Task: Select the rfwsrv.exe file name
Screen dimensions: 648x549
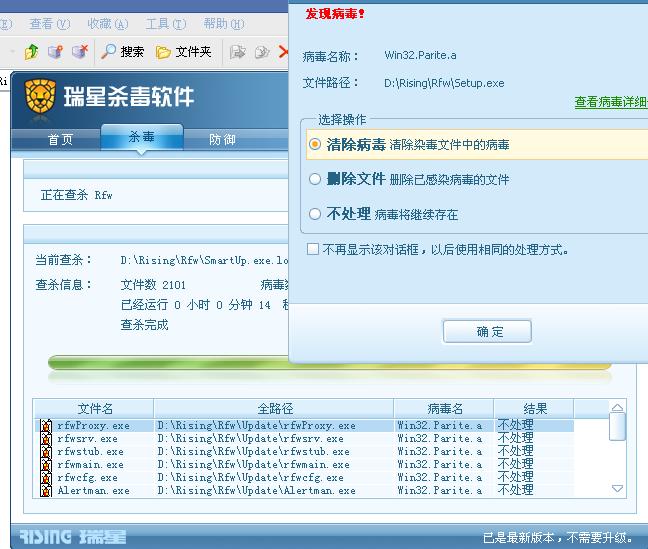Action: point(87,439)
